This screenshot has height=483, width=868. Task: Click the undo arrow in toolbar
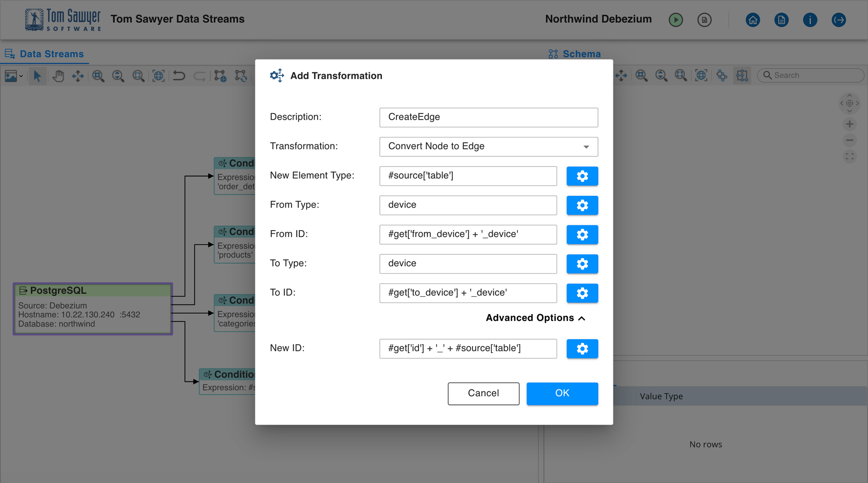(179, 76)
